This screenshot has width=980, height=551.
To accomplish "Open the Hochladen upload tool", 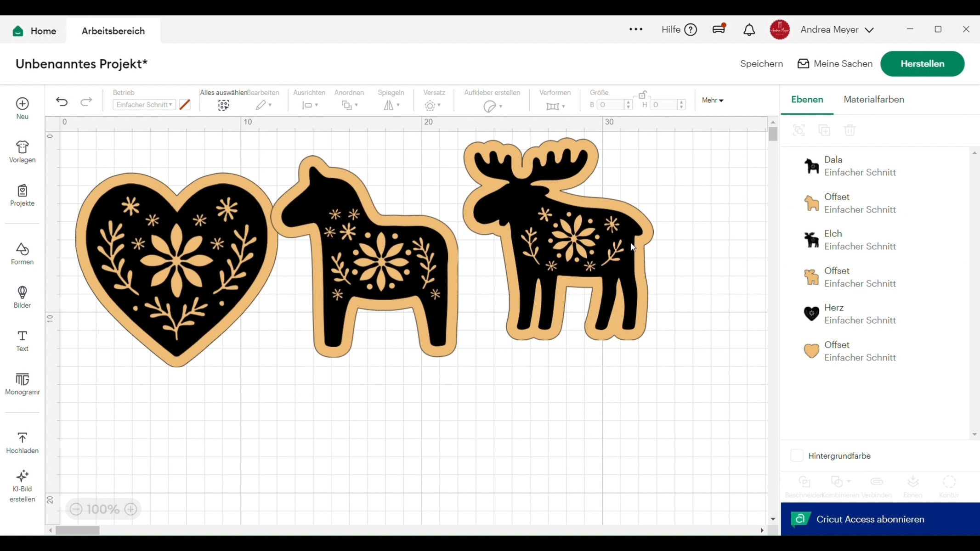I will pyautogui.click(x=22, y=443).
